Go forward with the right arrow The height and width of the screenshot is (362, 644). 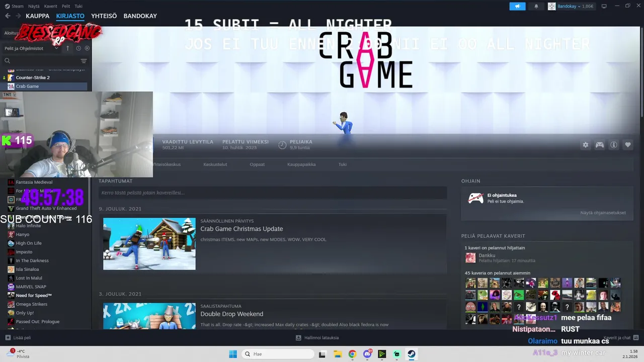[x=18, y=16]
